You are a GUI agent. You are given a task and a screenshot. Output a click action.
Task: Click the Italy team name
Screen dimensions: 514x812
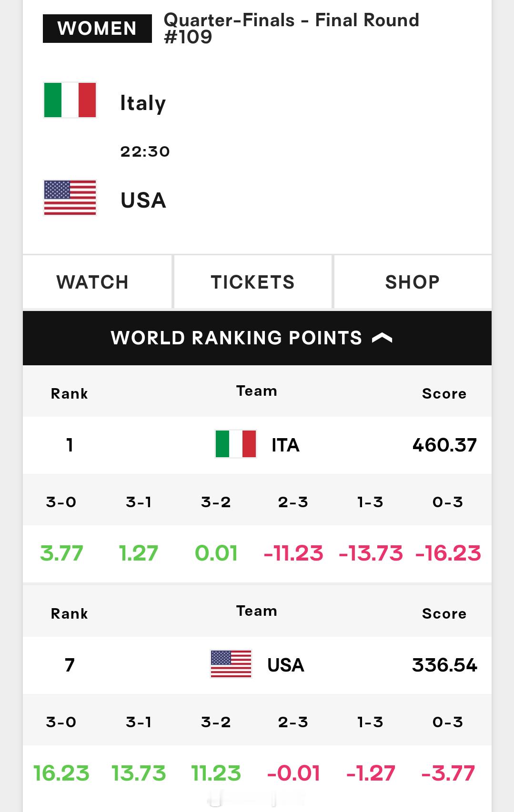[x=143, y=103]
